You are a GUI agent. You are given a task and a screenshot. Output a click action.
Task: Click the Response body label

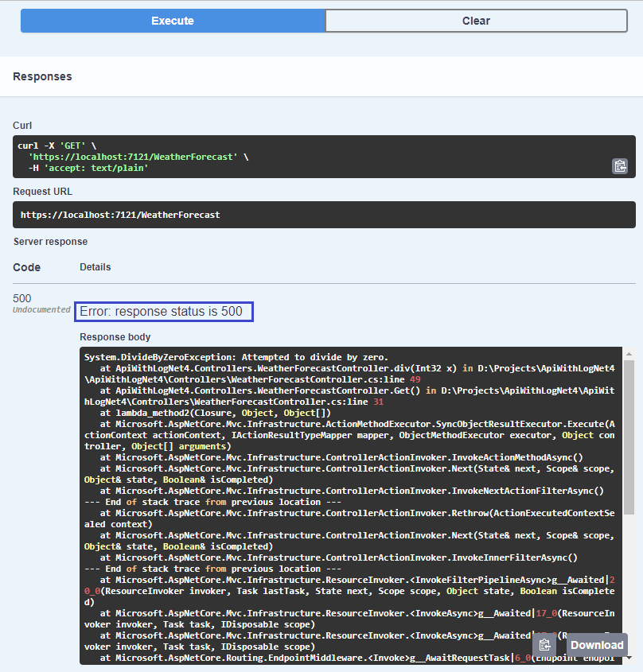click(x=115, y=337)
